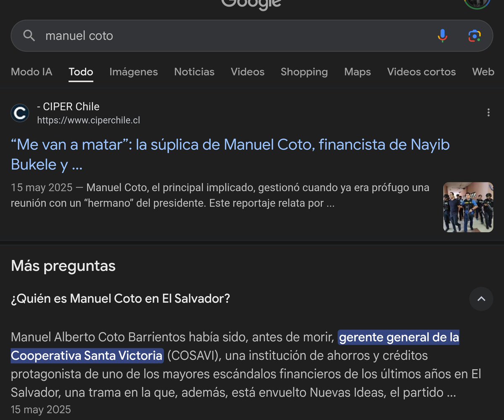The height and width of the screenshot is (420, 504).
Task: Open the CIPER Chile site name
Action: tap(68, 106)
